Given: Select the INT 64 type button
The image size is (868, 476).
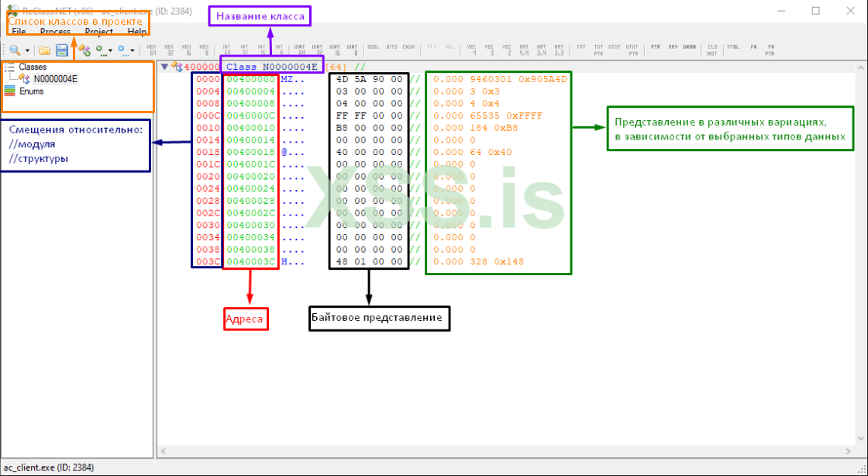Looking at the screenshot, I should pyautogui.click(x=227, y=50).
